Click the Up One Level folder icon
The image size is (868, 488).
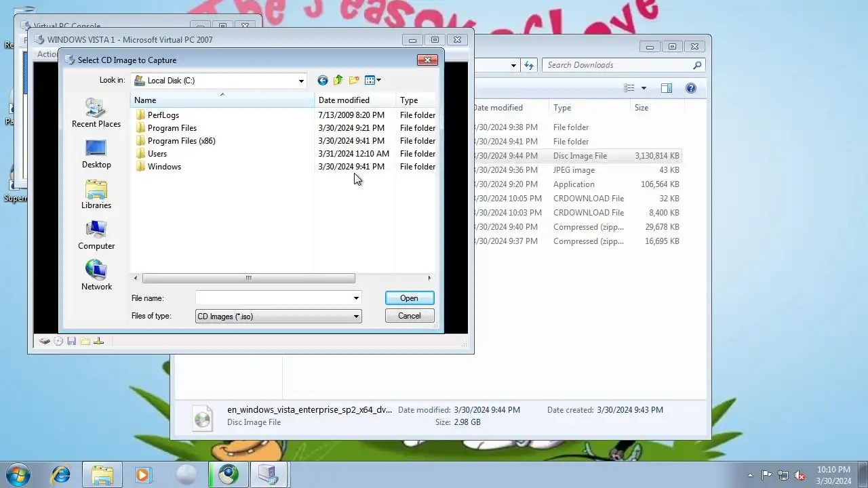(x=338, y=81)
